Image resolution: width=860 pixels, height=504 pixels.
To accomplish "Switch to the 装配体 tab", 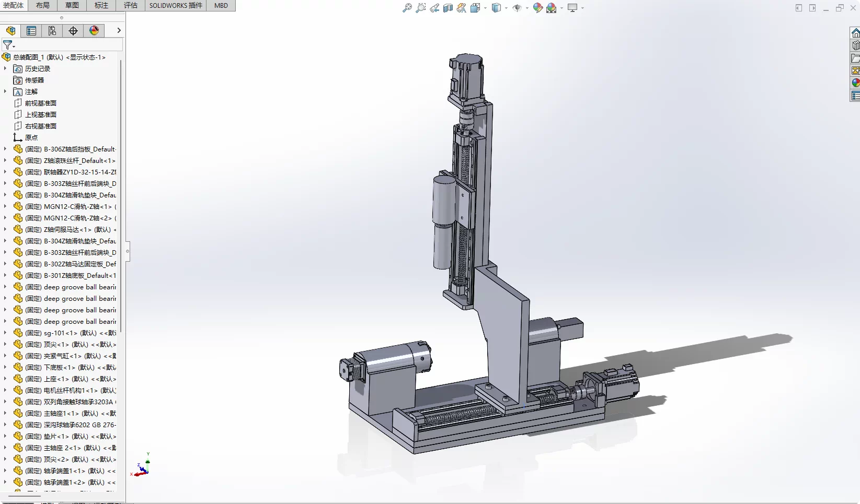I will coord(14,5).
